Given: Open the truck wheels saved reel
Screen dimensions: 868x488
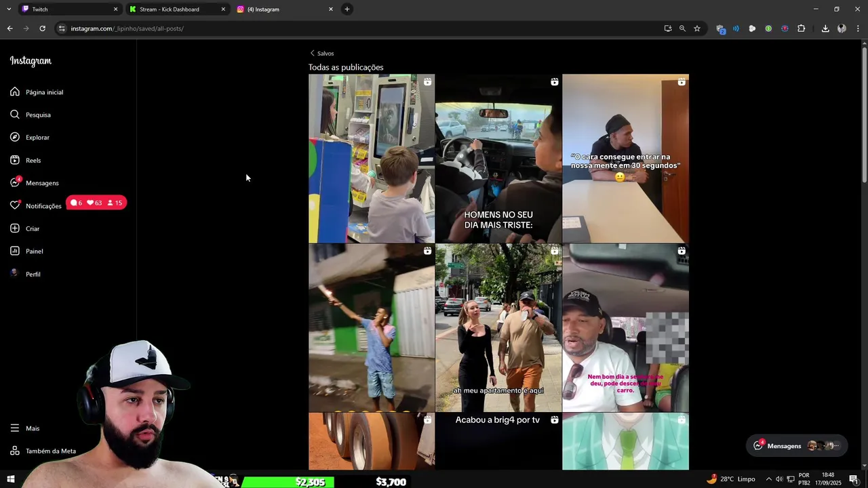Looking at the screenshot, I should (x=372, y=441).
